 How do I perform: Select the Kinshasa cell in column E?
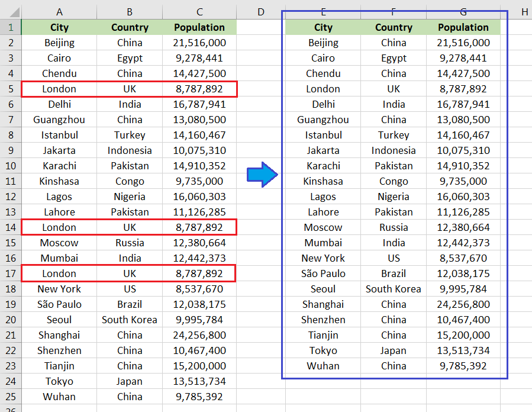pyautogui.click(x=323, y=181)
